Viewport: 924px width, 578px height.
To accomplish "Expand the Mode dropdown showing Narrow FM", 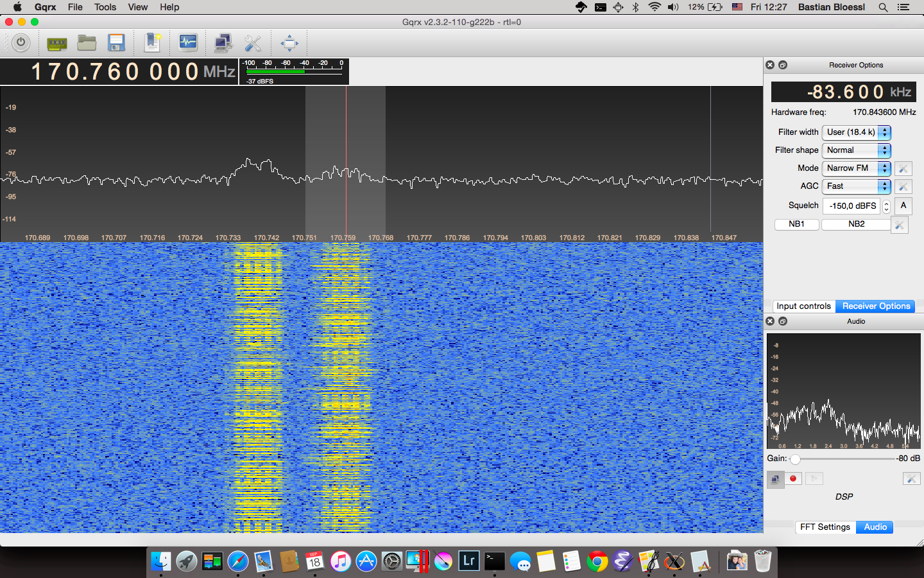I will [x=856, y=168].
